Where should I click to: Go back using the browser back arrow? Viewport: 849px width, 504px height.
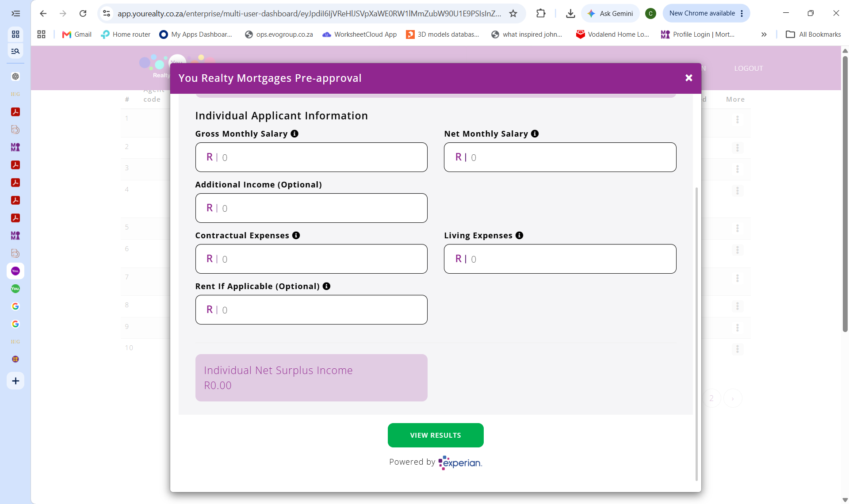point(43,13)
